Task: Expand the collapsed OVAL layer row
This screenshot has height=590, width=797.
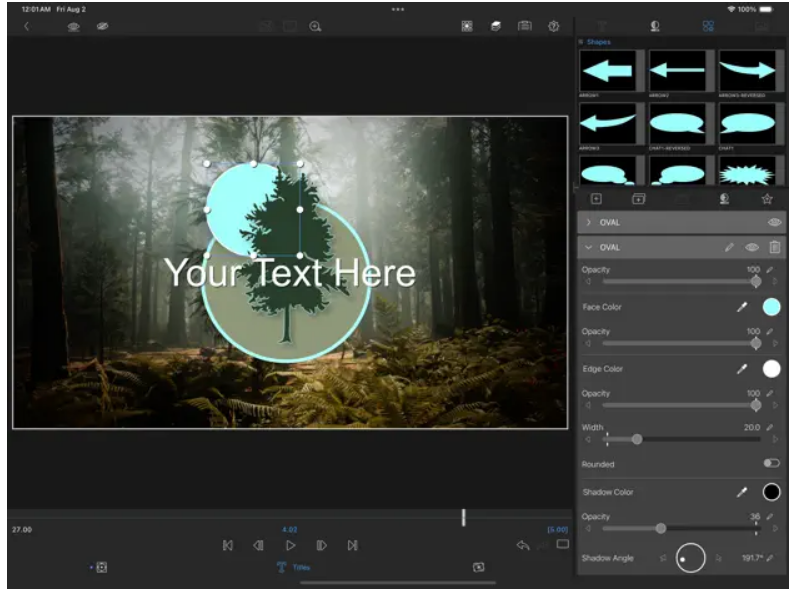Action: (589, 222)
